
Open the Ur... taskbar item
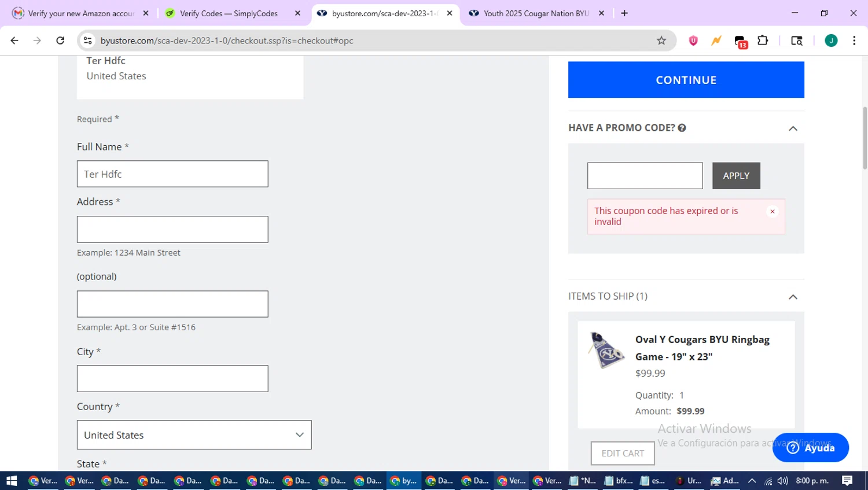(689, 481)
